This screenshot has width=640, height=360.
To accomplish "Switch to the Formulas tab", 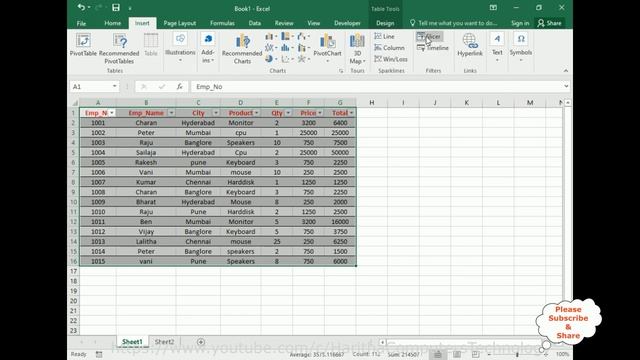I will click(222, 23).
